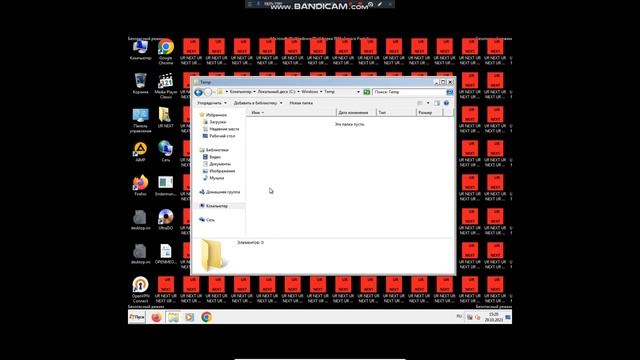Sort by the Размер column header

[x=429, y=112]
